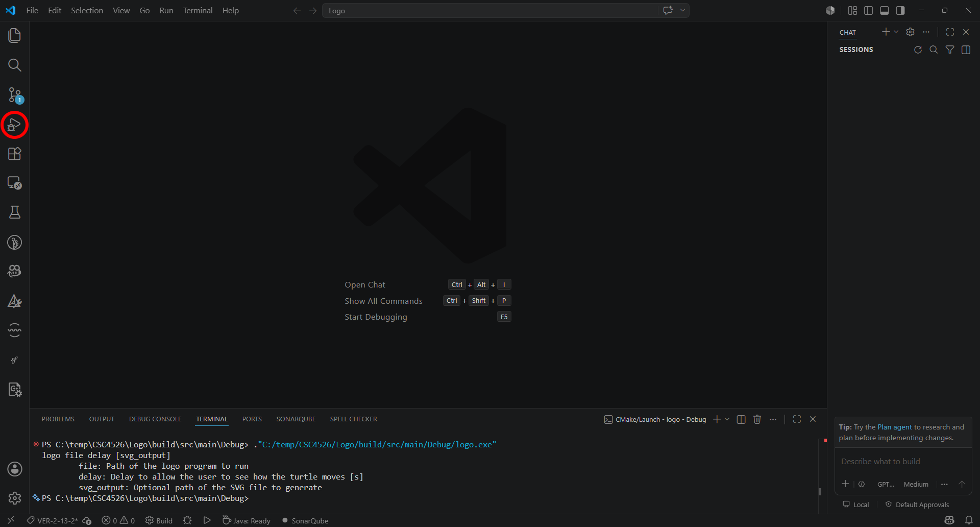Open the Medium reasoning level dropdown

point(916,484)
